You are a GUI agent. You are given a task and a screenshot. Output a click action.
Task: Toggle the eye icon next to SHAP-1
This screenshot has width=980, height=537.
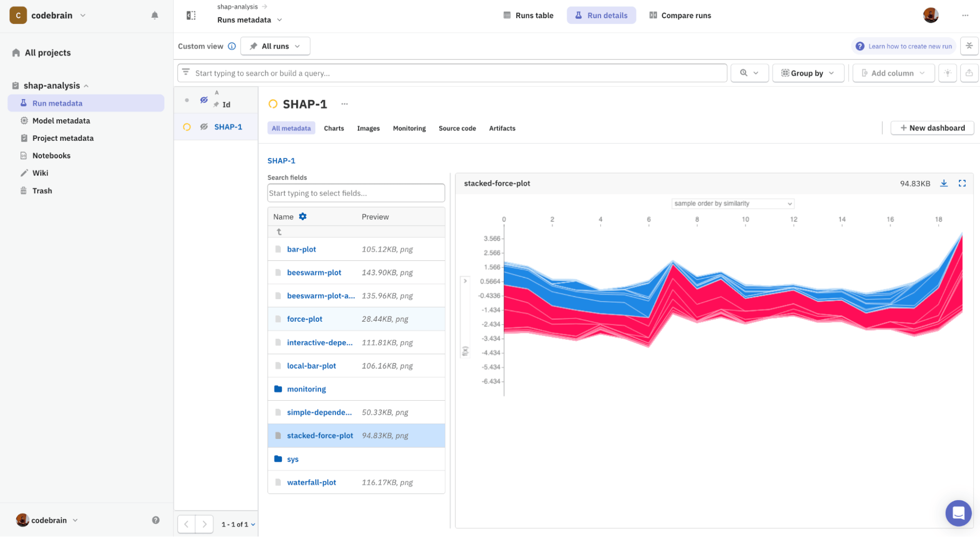coord(203,127)
